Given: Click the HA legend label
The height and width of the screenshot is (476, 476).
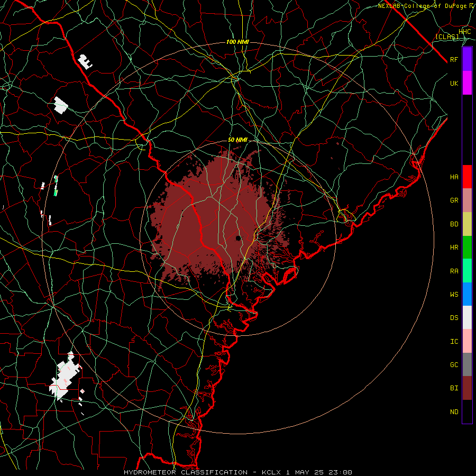Looking at the screenshot, I should 454,177.
